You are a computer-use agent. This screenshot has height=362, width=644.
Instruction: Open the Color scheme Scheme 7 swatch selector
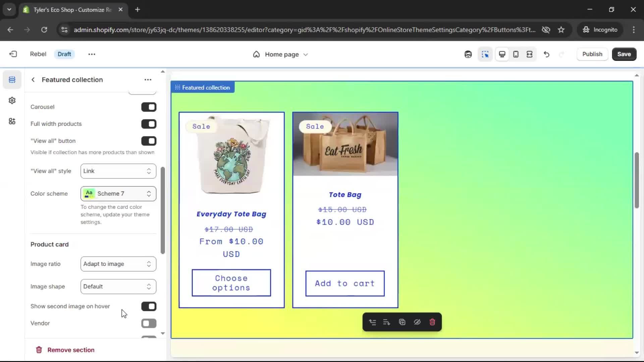118,194
